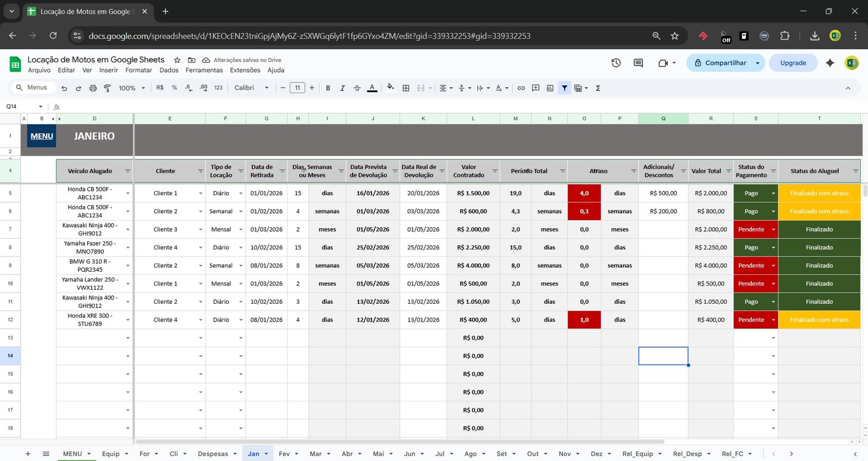The image size is (868, 461).
Task: Open the Formatar menu
Action: point(138,70)
